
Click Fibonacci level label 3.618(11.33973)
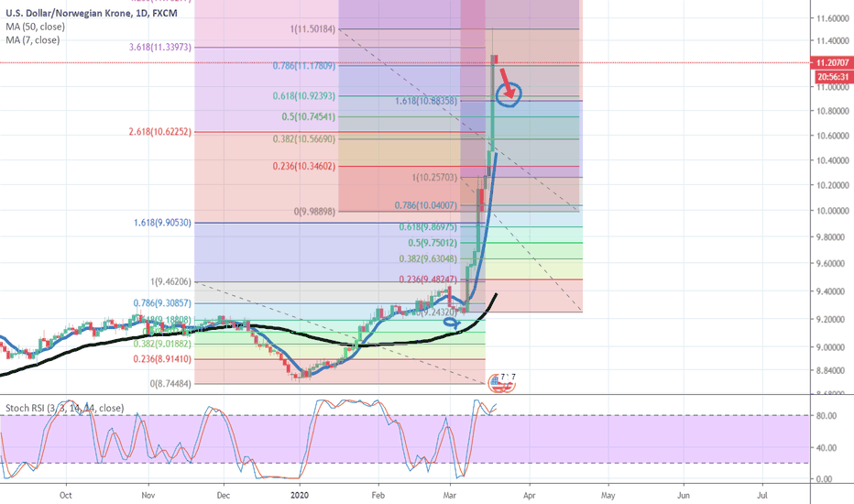coord(160,48)
